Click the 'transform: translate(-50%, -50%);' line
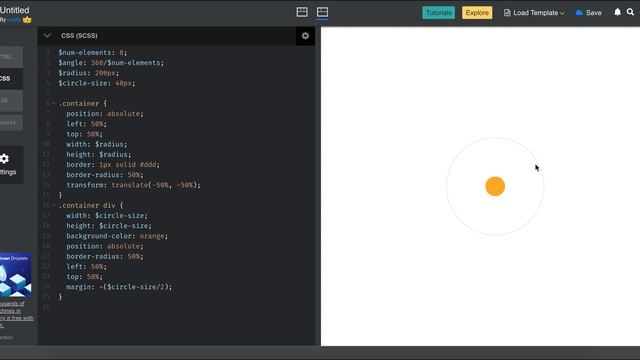Screen dimensions: 640x360 click(x=133, y=185)
